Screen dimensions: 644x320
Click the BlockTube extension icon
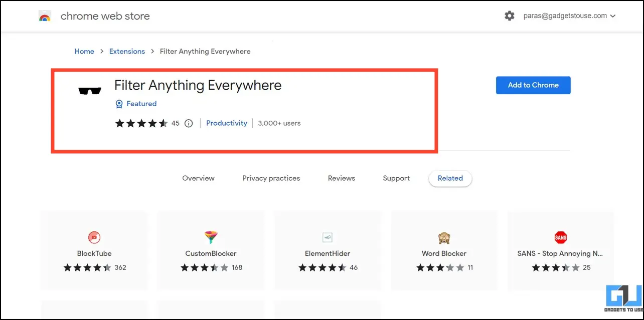pos(94,237)
